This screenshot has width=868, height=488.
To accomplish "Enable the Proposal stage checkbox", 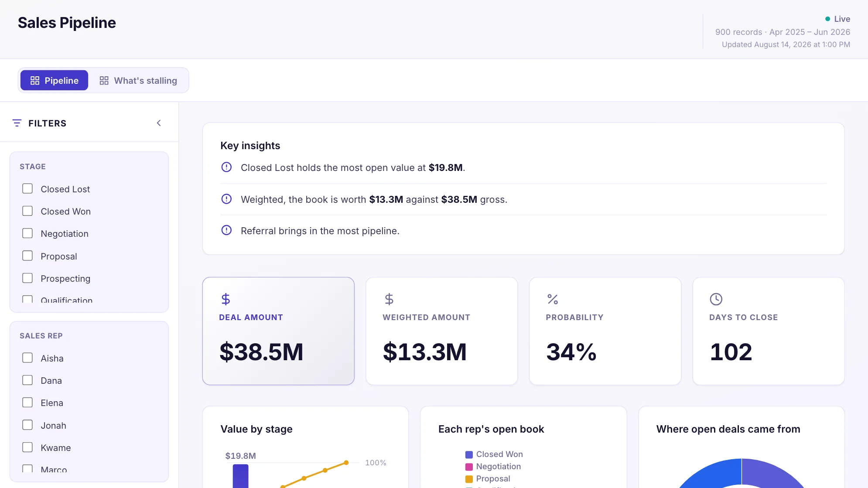I will (27, 256).
